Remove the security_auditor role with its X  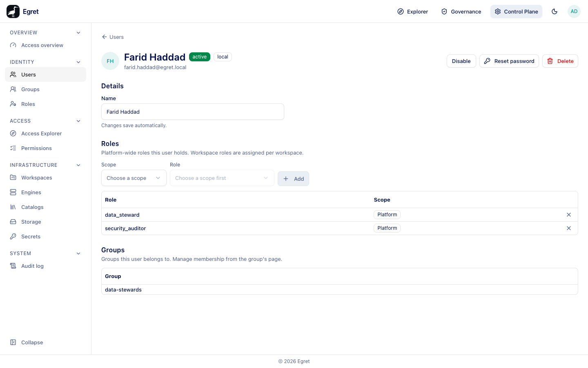click(569, 228)
